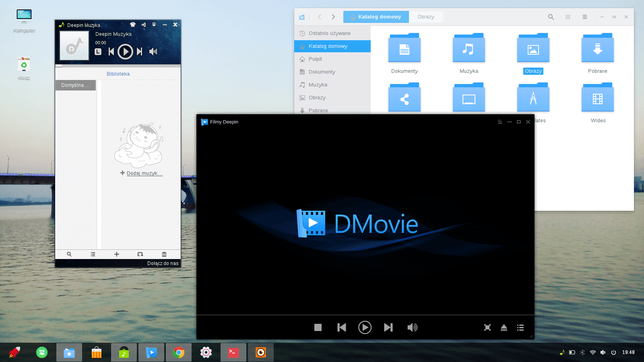Go back in the file manager
The height and width of the screenshot is (362, 644).
pyautogui.click(x=320, y=17)
